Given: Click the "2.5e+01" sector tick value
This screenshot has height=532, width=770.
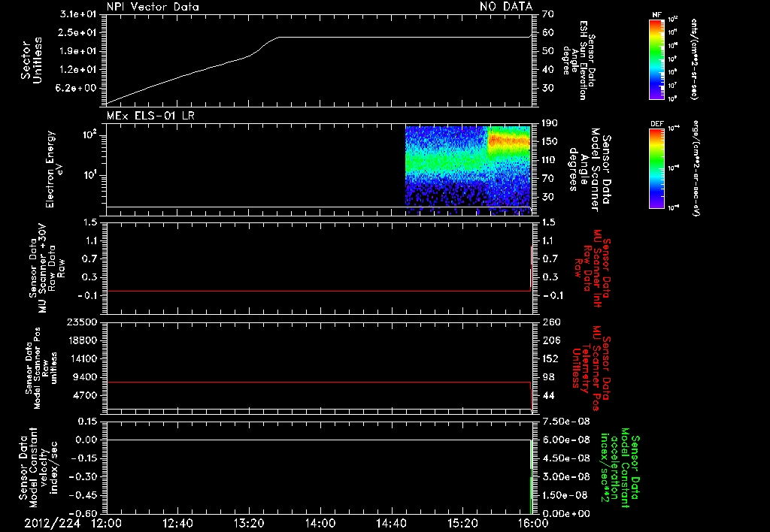Looking at the screenshot, I should (77, 32).
